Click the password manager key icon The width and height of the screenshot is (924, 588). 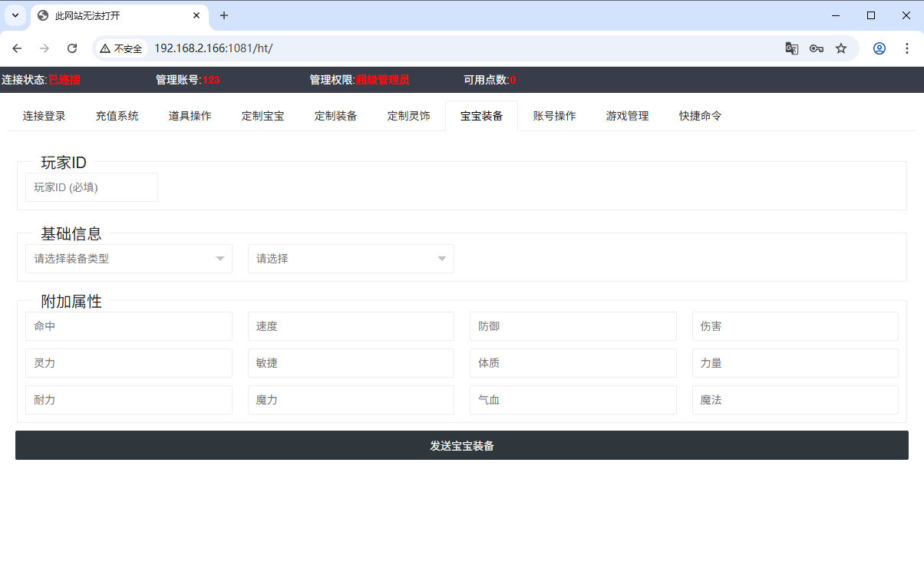pyautogui.click(x=817, y=48)
